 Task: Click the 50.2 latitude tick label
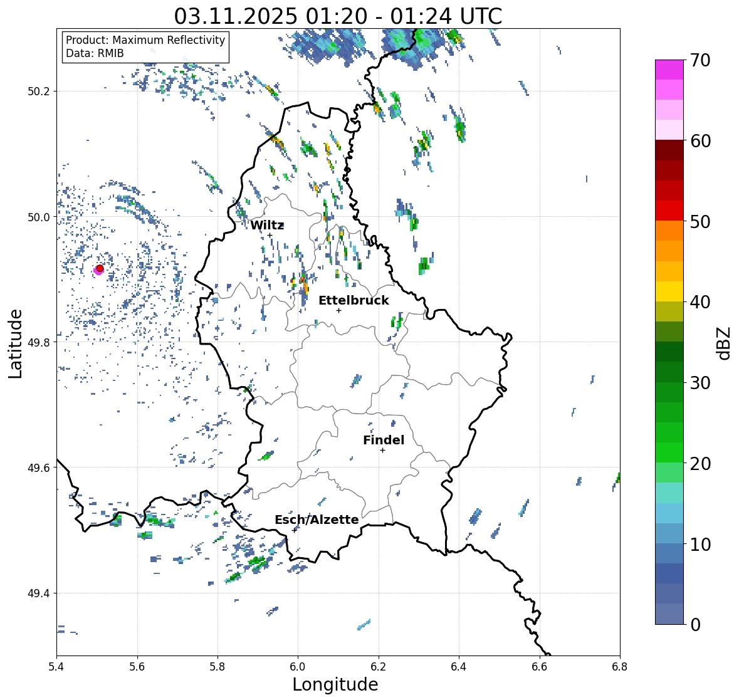(x=39, y=91)
